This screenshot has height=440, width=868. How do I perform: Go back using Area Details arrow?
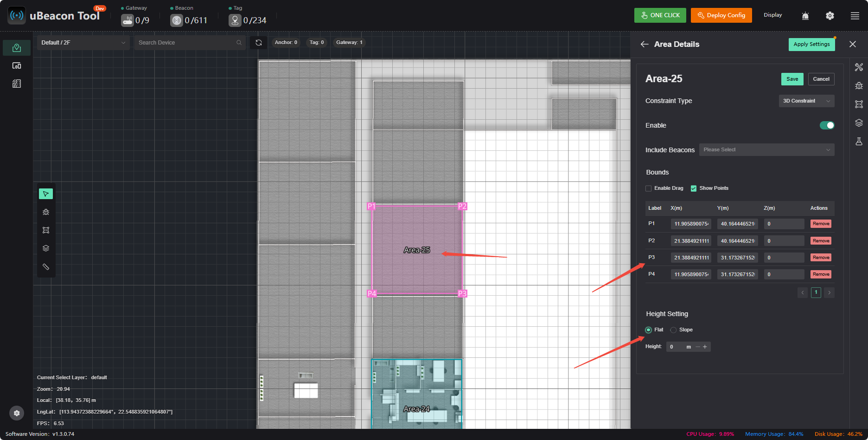tap(645, 44)
